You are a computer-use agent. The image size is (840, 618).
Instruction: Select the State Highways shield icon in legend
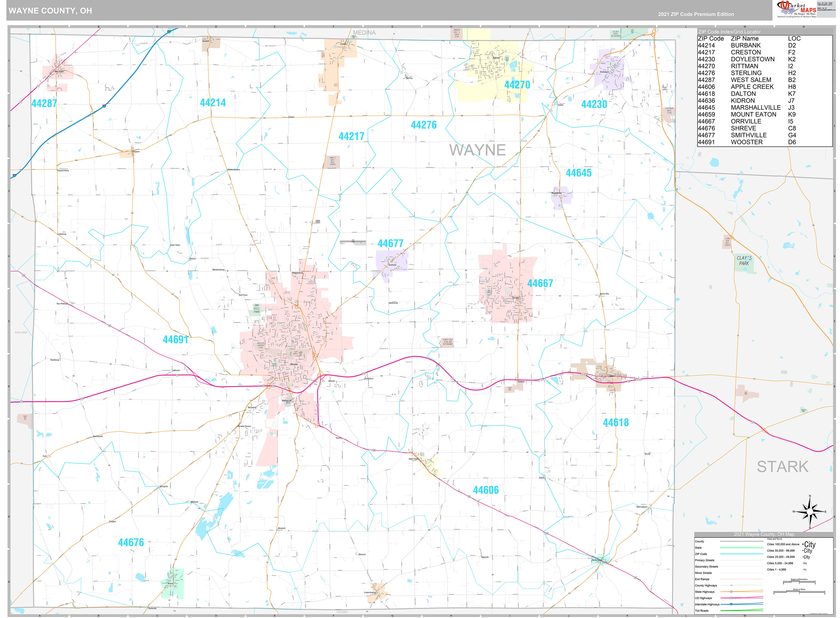732,592
